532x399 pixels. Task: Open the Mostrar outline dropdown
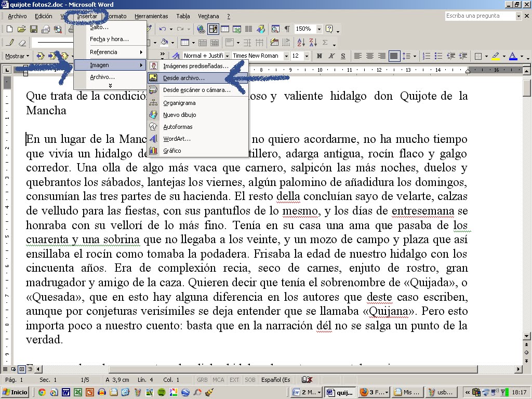[x=17, y=56]
